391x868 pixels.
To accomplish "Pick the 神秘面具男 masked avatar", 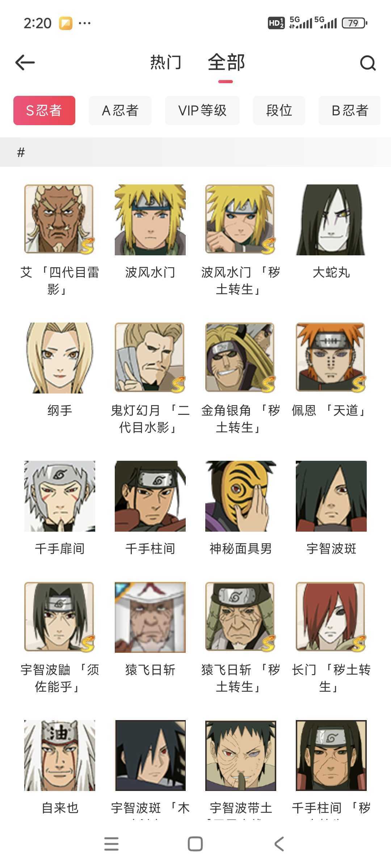I will [x=241, y=496].
